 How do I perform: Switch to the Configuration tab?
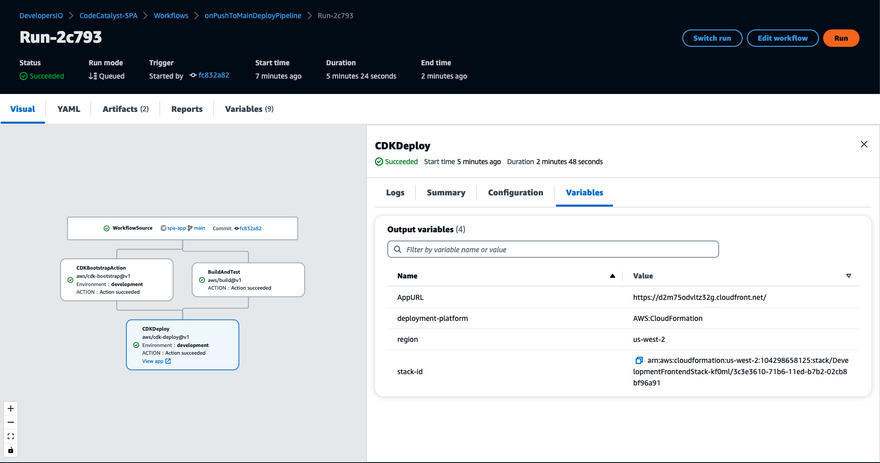tap(515, 193)
